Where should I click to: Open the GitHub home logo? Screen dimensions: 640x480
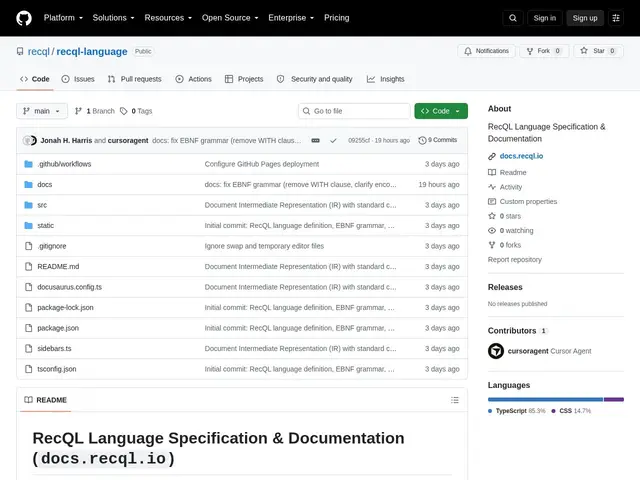coord(24,18)
